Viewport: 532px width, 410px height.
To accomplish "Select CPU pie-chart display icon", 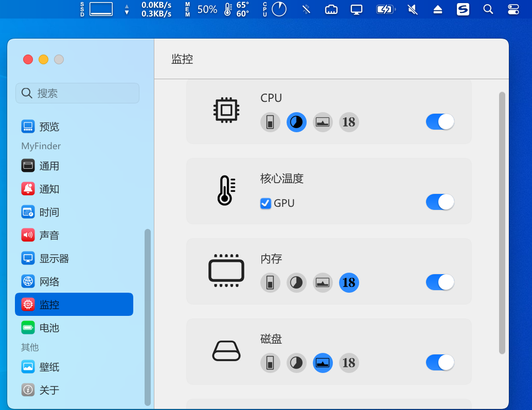I will [x=296, y=122].
